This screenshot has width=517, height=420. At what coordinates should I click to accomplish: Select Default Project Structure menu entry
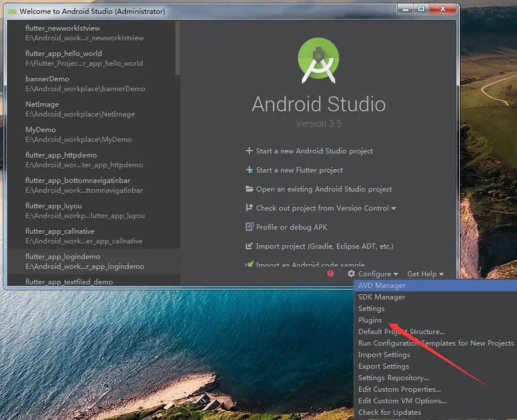[435, 332]
